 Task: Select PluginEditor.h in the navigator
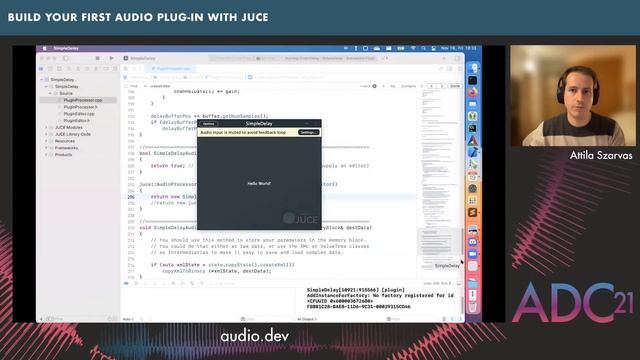[76, 120]
